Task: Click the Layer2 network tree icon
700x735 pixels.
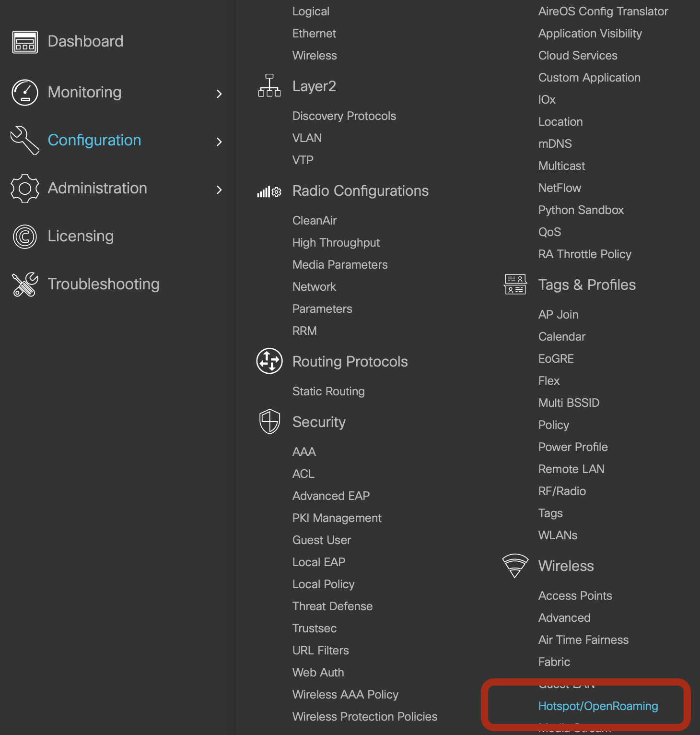Action: point(269,86)
